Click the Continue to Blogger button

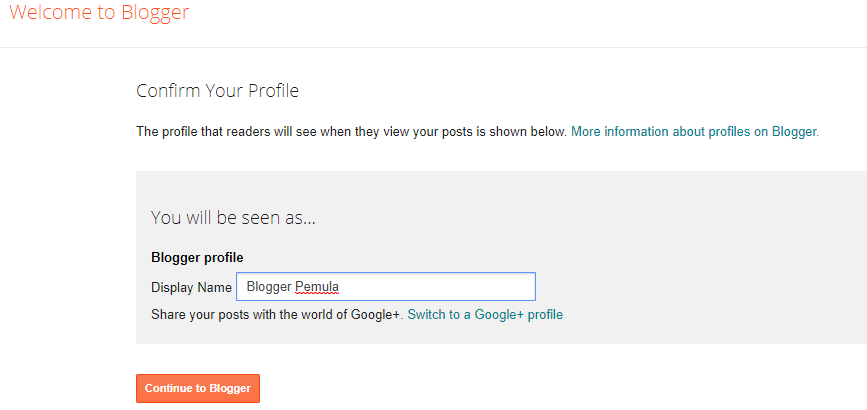click(x=198, y=388)
